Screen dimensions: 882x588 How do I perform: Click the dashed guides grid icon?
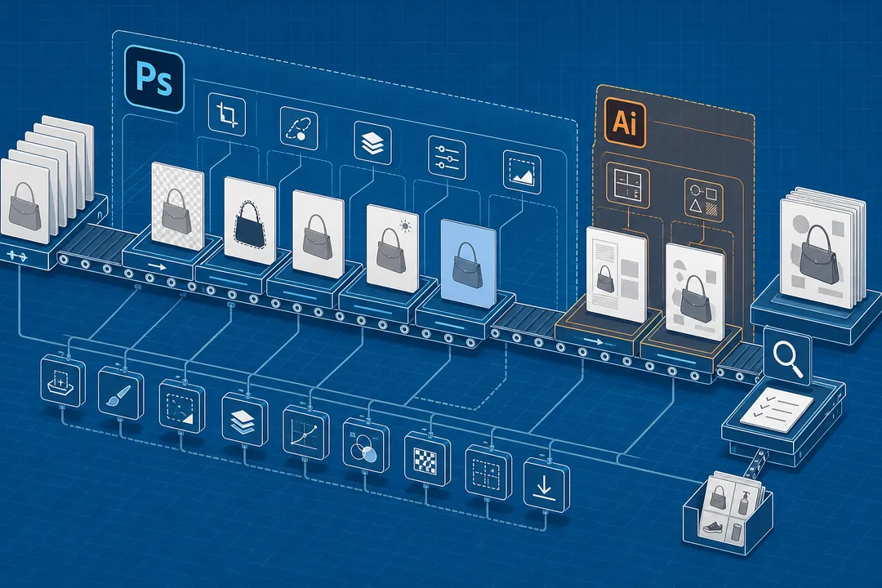pyautogui.click(x=489, y=473)
